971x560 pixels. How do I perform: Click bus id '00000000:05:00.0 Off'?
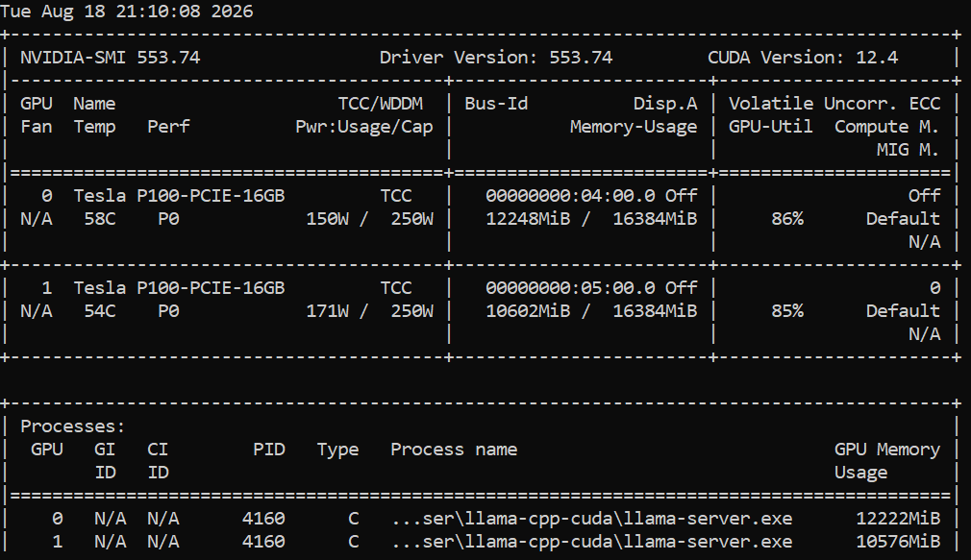tap(591, 288)
